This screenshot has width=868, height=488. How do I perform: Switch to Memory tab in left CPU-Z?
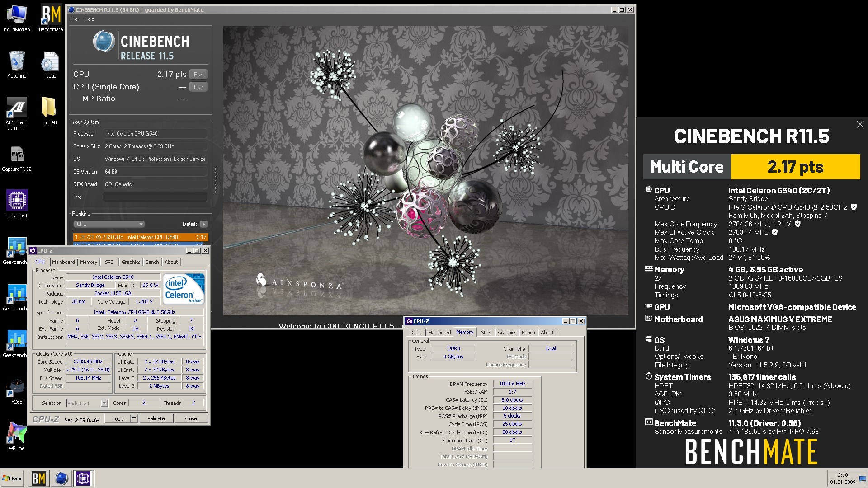click(x=89, y=262)
